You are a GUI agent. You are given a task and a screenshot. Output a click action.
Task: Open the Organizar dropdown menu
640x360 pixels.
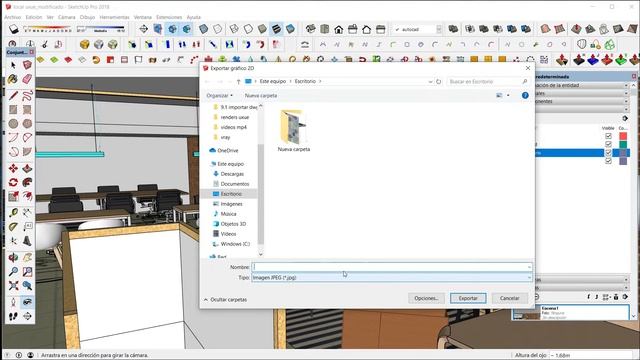(x=219, y=96)
